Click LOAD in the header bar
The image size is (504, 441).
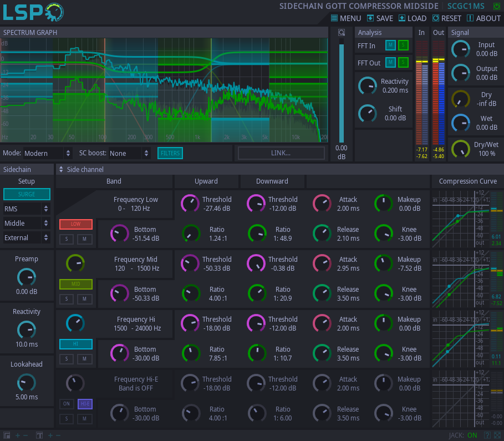413,18
